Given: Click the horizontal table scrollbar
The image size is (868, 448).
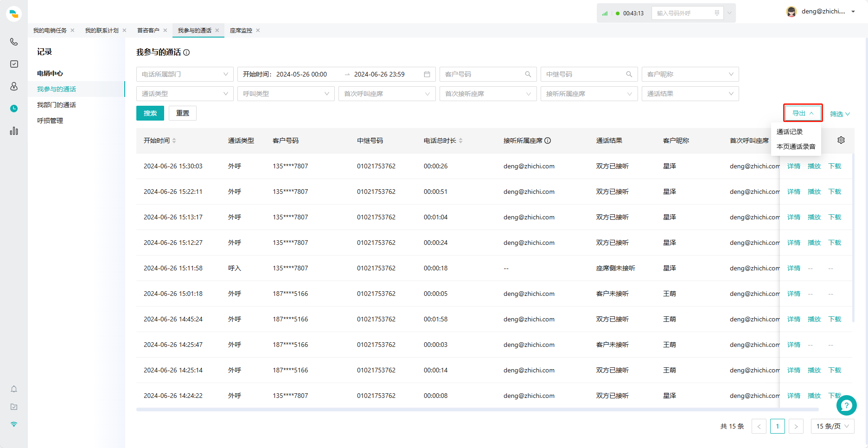Looking at the screenshot, I should [478, 410].
